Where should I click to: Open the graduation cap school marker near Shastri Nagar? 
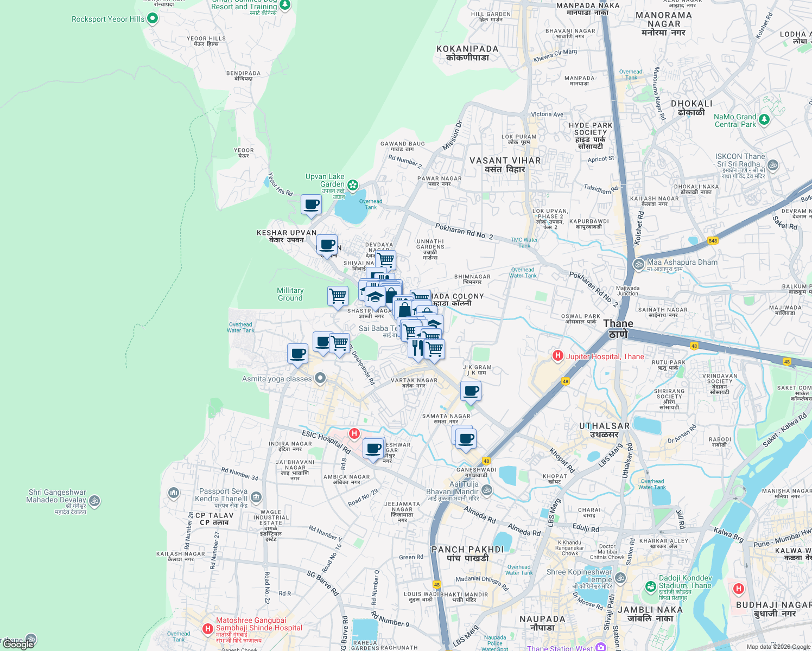(x=375, y=296)
